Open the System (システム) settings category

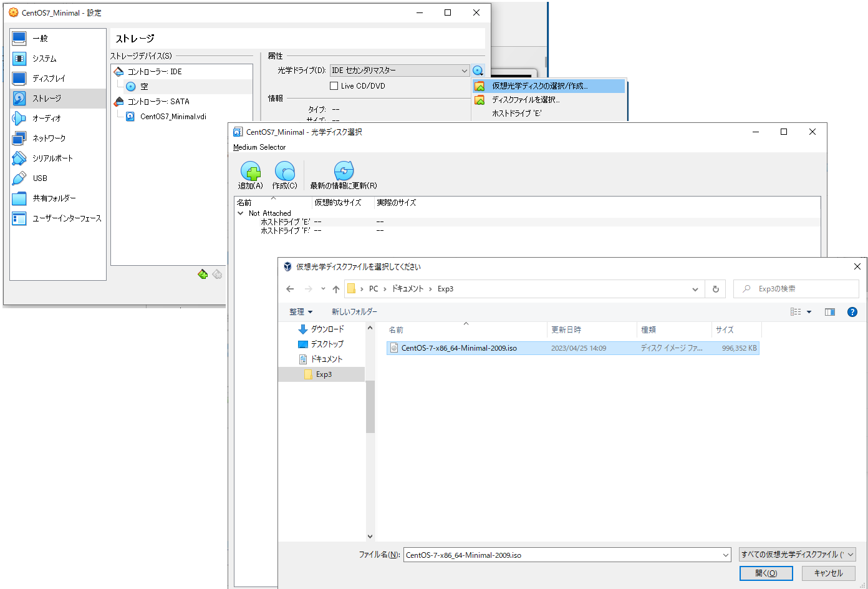click(x=44, y=59)
